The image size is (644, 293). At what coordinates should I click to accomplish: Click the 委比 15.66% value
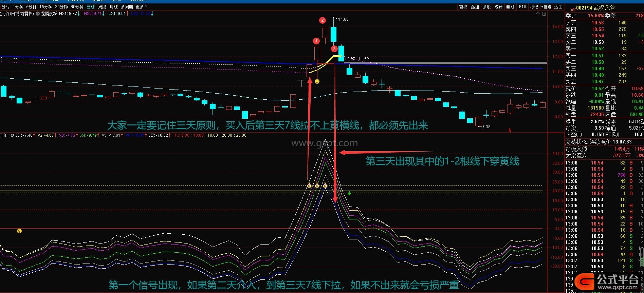coord(596,16)
